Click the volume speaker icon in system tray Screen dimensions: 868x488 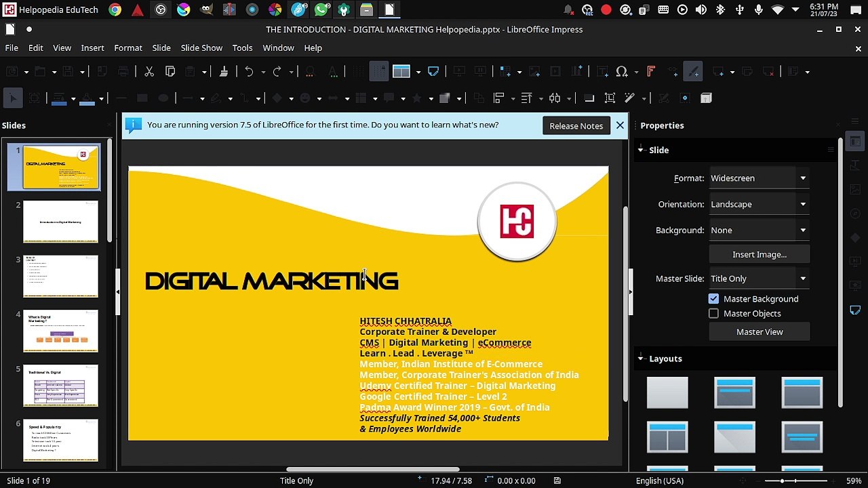tap(701, 9)
